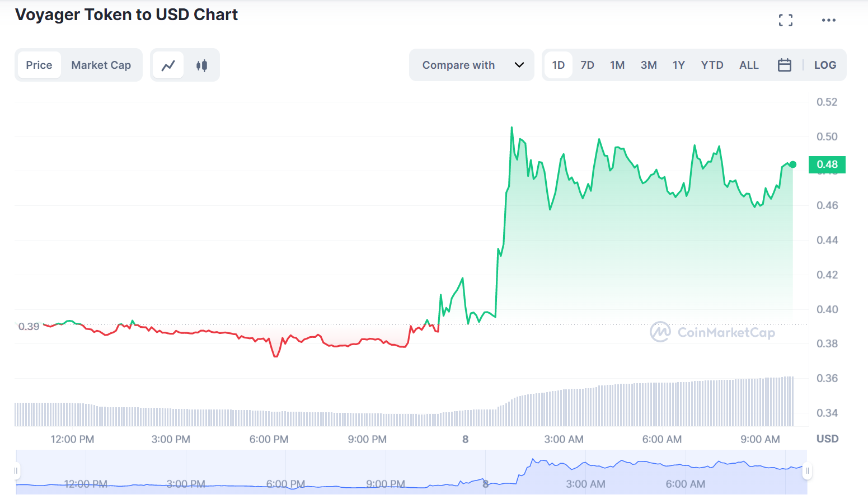
Task: Select the 7D time range tab
Action: (x=588, y=65)
